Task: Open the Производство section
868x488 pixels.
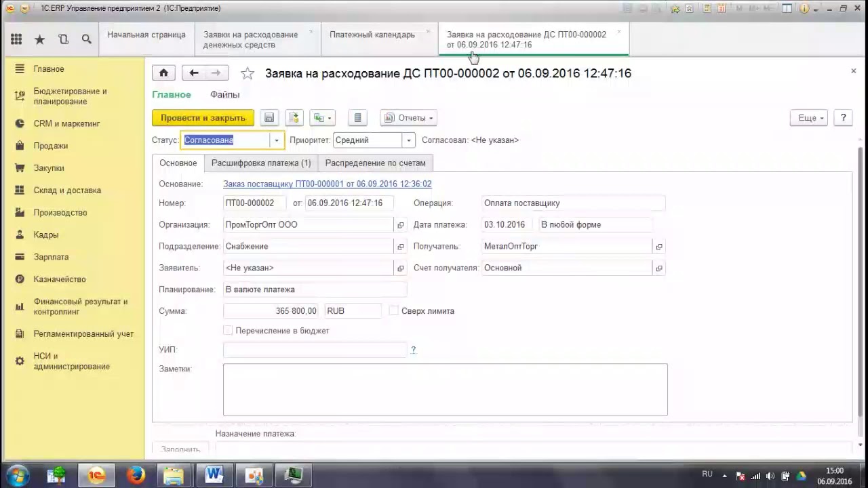Action: [x=60, y=213]
